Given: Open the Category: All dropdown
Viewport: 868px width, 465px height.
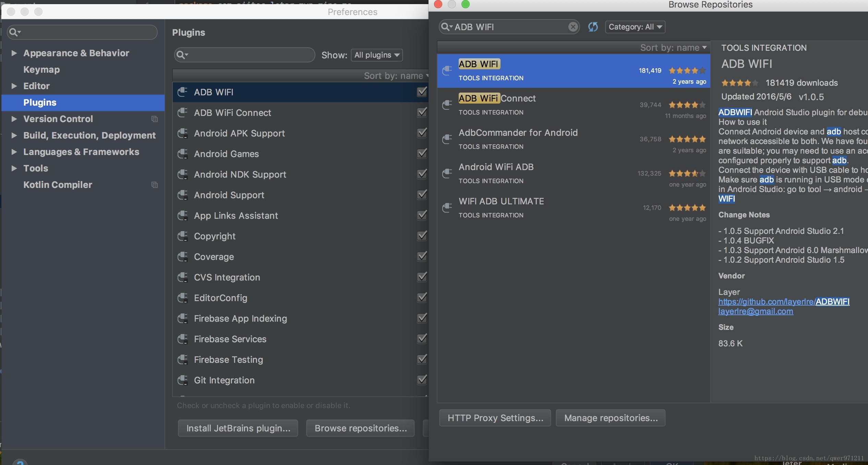Looking at the screenshot, I should (635, 27).
